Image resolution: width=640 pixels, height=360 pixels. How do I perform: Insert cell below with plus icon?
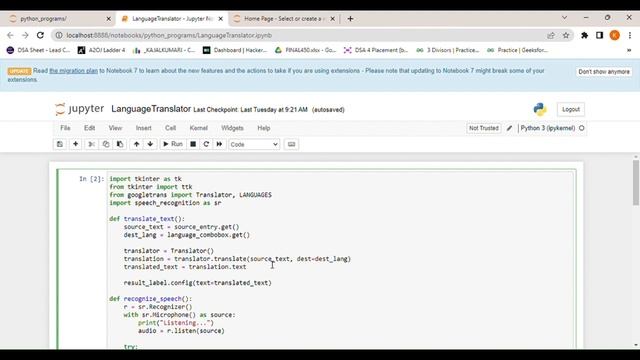(76, 144)
